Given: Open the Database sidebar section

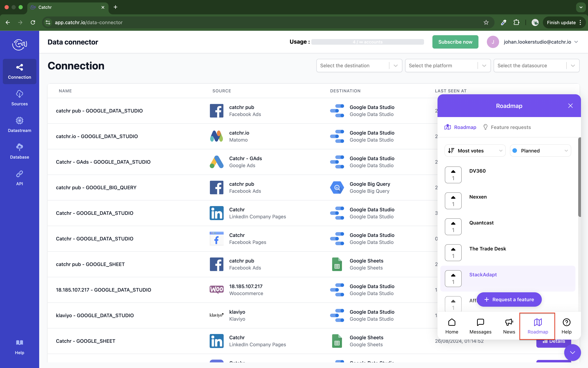Looking at the screenshot, I should pos(19,151).
